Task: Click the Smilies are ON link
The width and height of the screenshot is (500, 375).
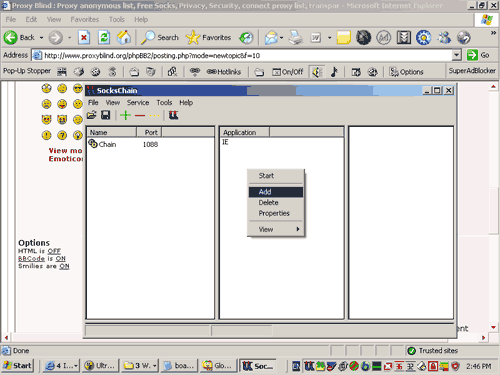Action: click(64, 266)
